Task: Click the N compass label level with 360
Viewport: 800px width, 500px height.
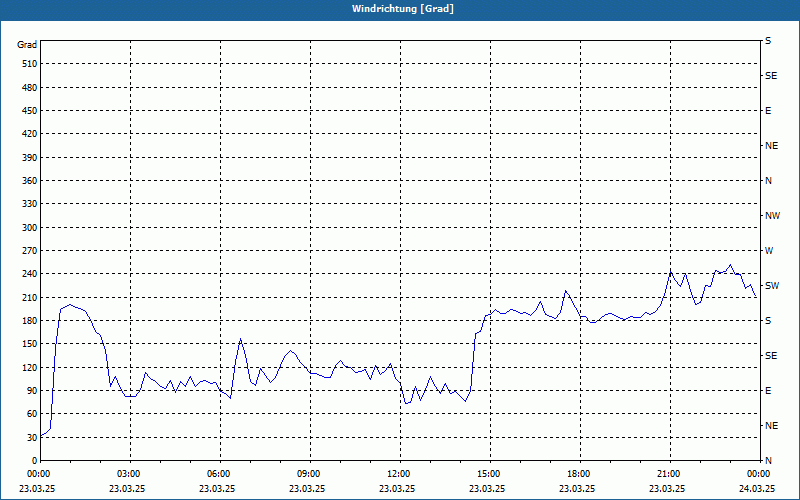Action: point(768,181)
